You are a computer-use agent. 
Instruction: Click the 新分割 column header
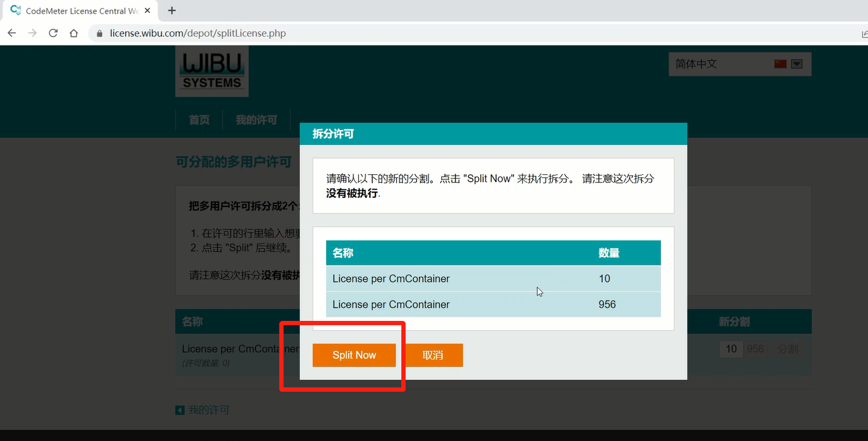coord(734,322)
